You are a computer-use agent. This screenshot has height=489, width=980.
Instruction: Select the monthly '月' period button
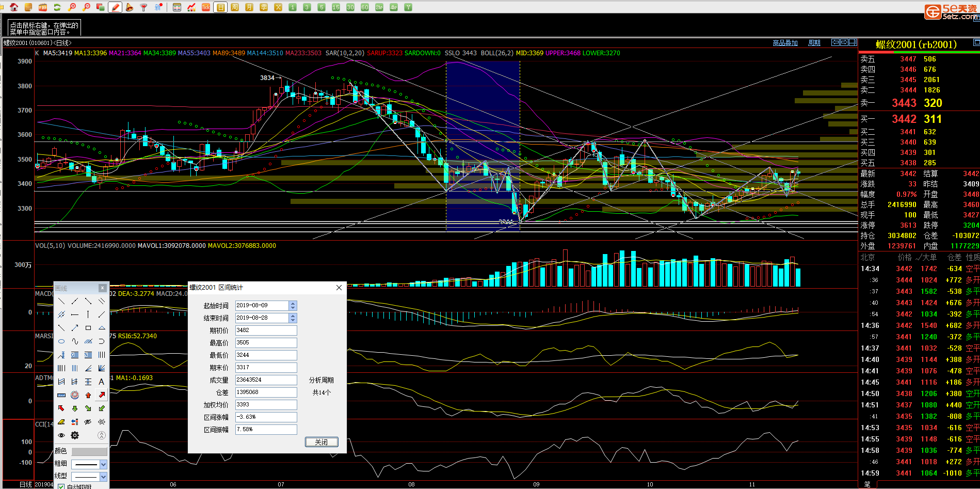coord(249,7)
